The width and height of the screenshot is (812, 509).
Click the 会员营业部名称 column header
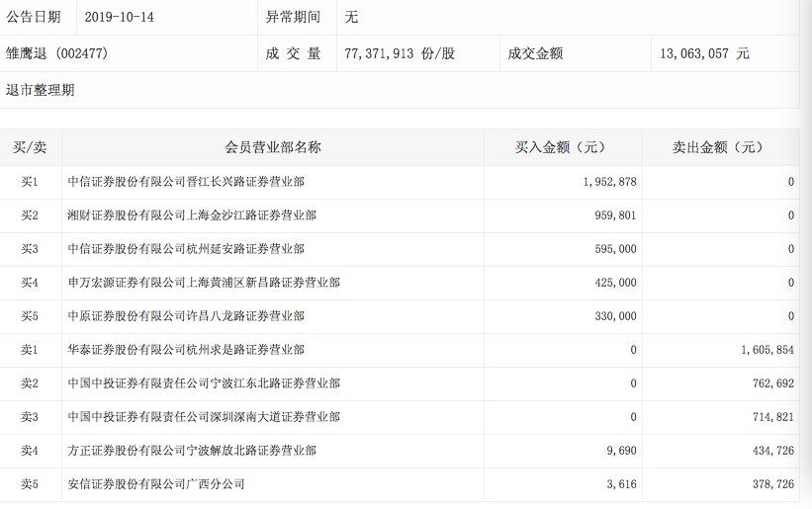[x=272, y=147]
